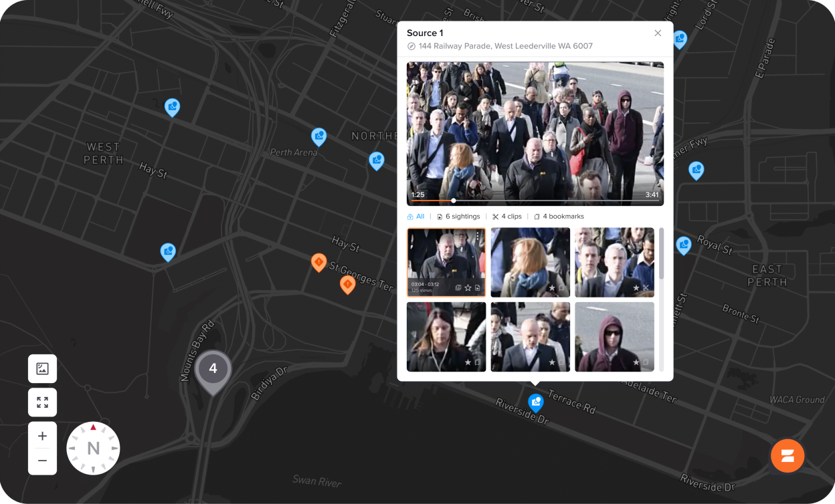This screenshot has width=835, height=504.
Task: Toggle the map imagery layer button
Action: [42, 368]
